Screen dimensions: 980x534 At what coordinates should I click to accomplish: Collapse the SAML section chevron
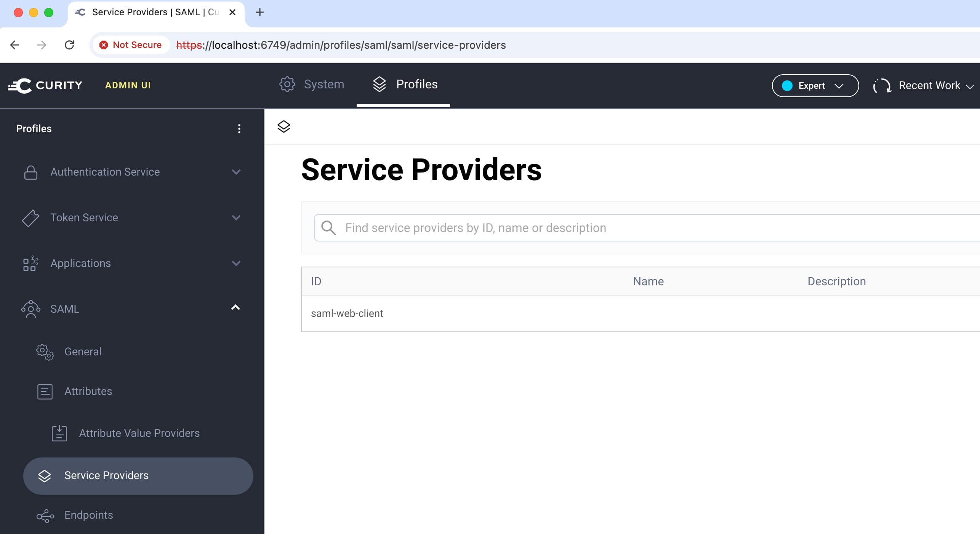(236, 308)
